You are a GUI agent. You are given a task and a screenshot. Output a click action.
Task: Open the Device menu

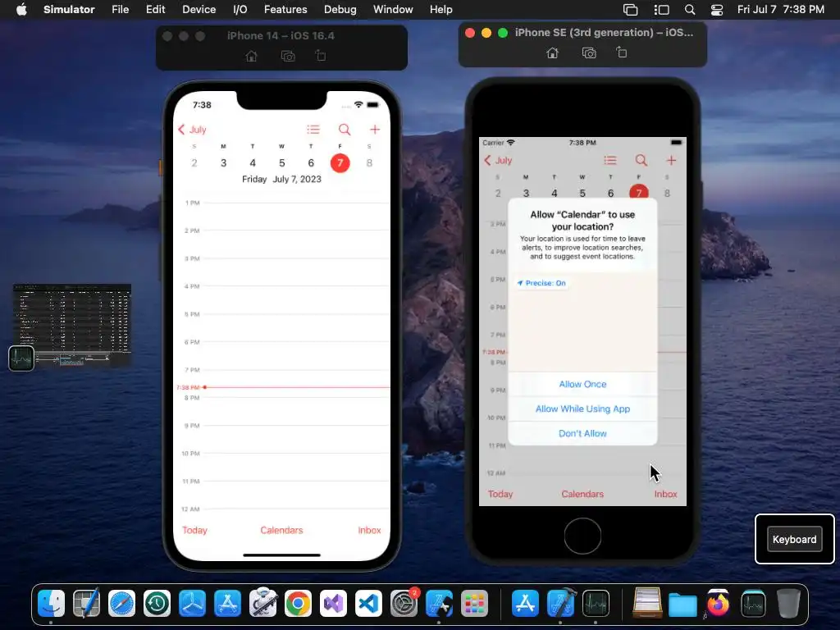pos(199,10)
